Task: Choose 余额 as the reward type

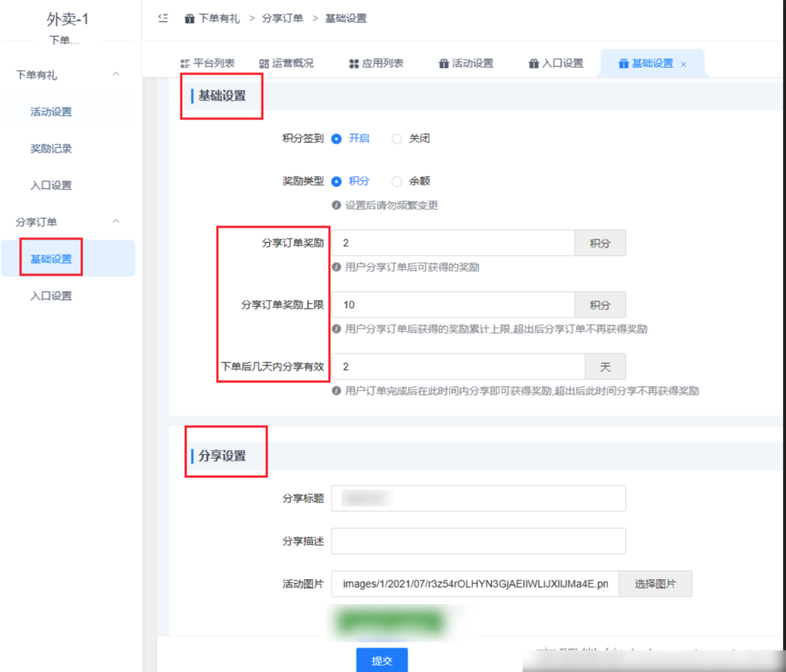Action: click(x=396, y=182)
